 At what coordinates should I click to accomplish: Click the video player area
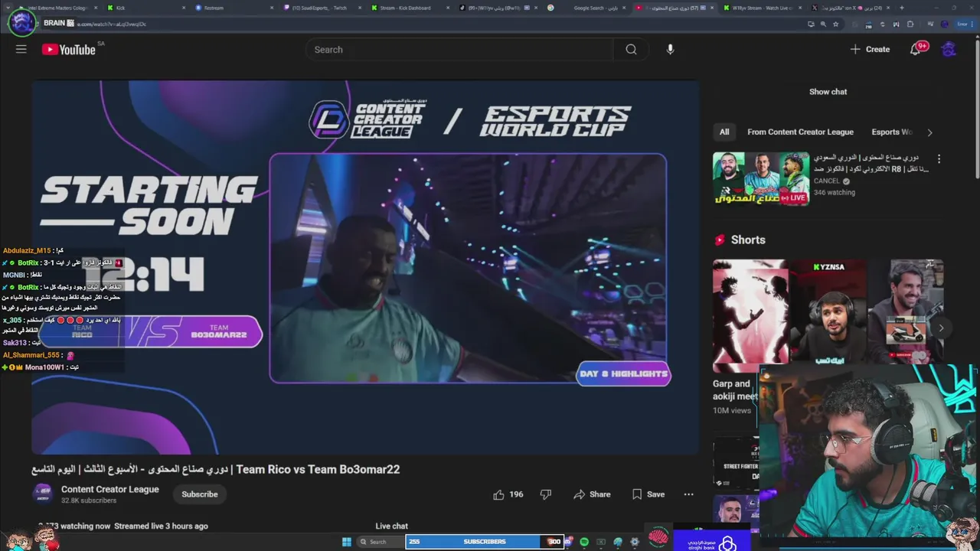tap(365, 267)
